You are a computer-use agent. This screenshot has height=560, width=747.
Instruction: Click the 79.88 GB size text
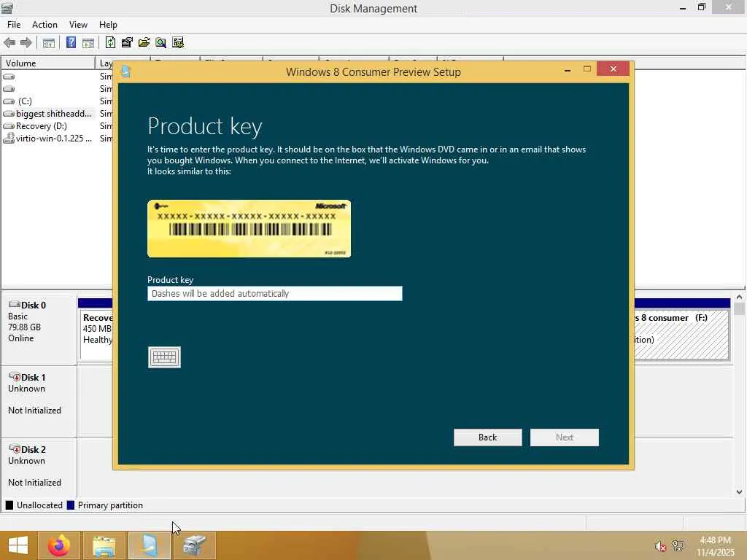click(x=24, y=327)
